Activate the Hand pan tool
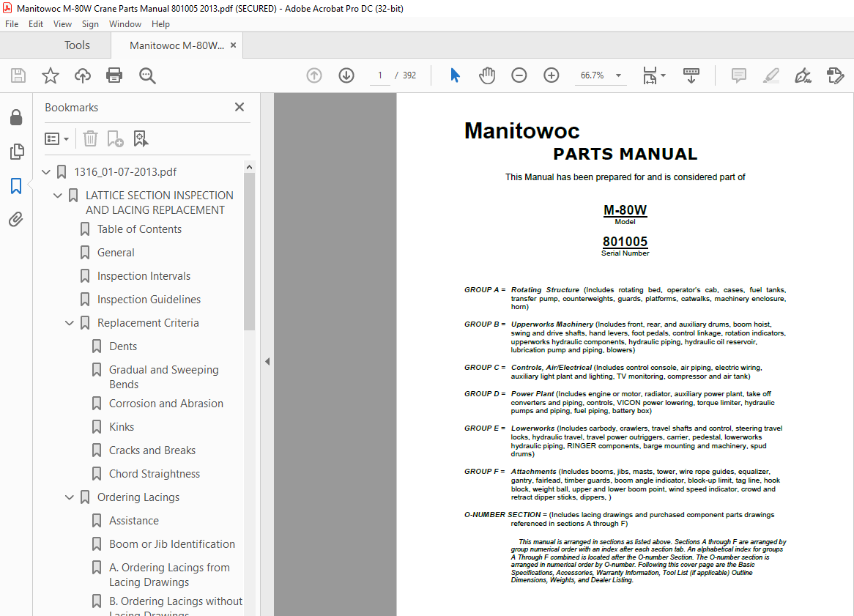The height and width of the screenshot is (616, 854). (x=487, y=75)
